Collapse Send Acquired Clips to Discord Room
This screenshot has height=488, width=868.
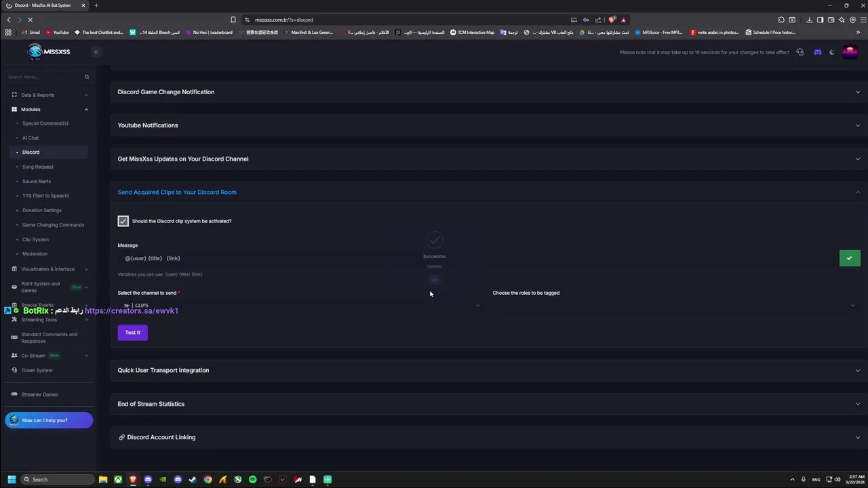(488, 192)
